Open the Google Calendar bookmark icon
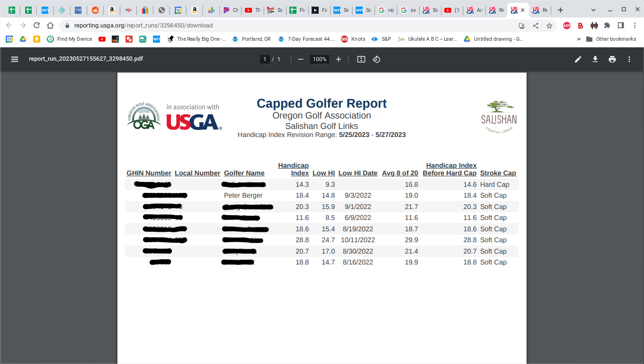Viewport: 644px width, 364px height. pyautogui.click(x=9, y=39)
